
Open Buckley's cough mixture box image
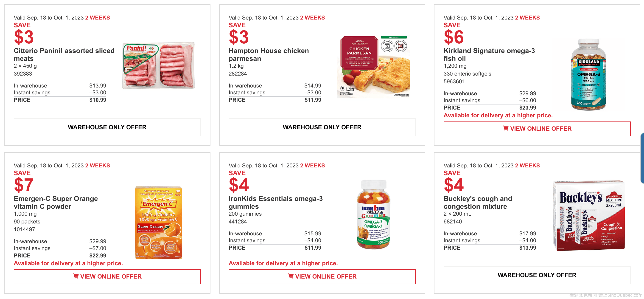click(589, 215)
